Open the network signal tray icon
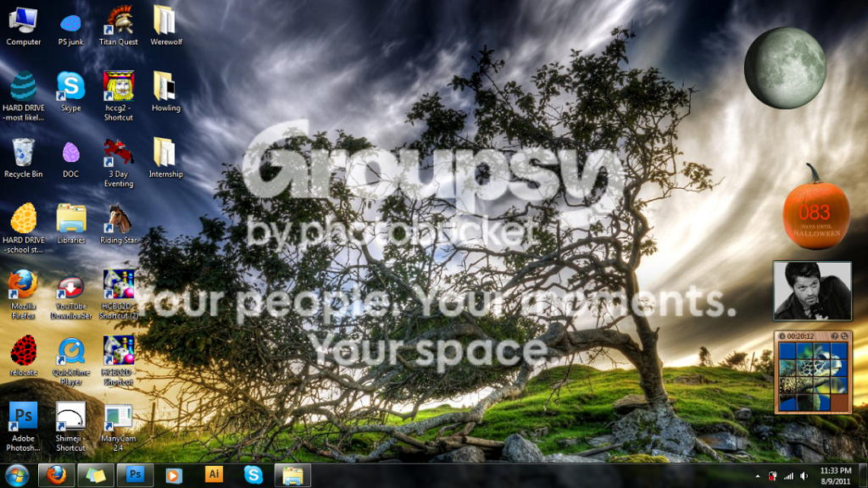 point(788,476)
